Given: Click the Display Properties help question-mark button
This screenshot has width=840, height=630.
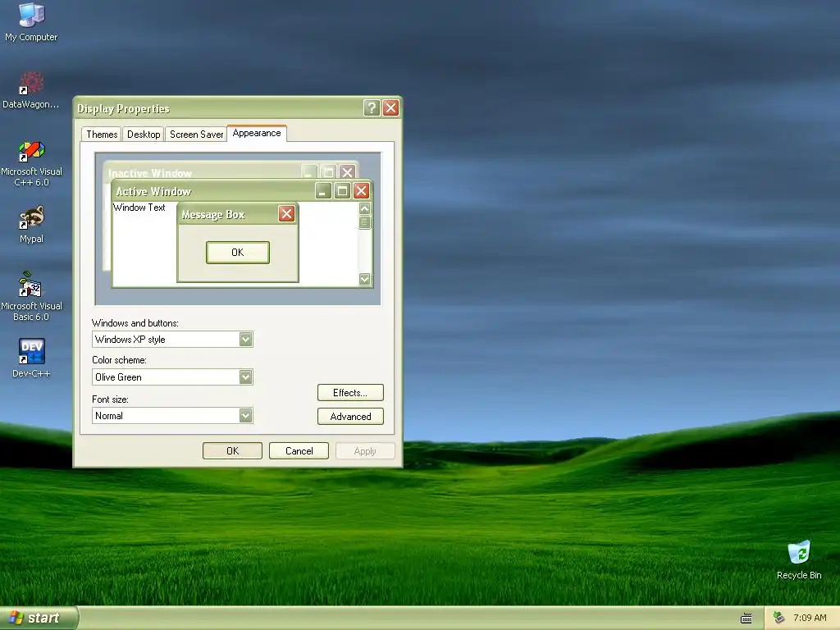Looking at the screenshot, I should click(372, 108).
